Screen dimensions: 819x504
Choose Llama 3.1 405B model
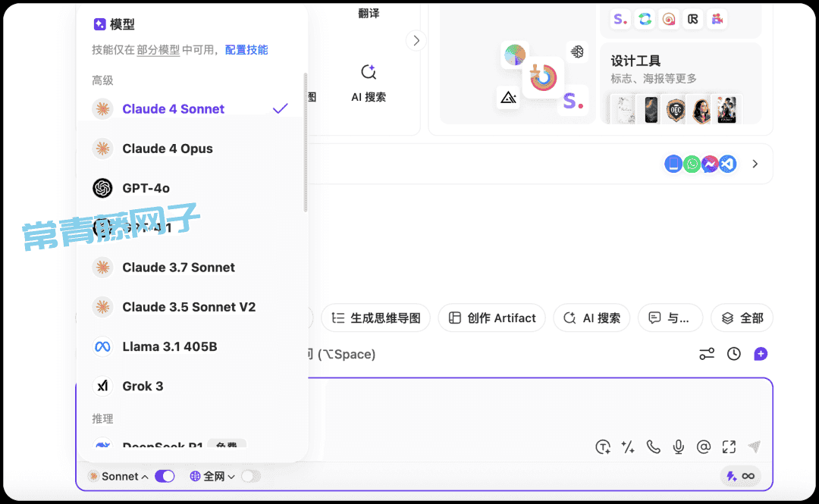pos(192,347)
